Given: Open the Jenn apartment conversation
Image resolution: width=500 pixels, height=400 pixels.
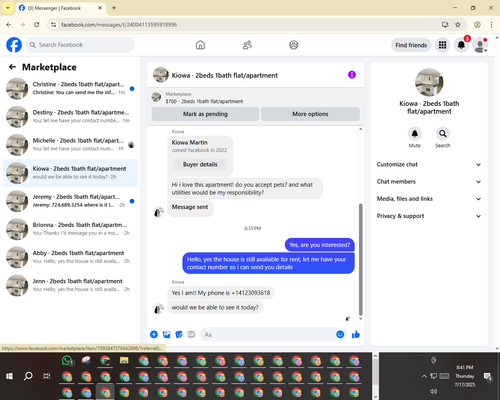Looking at the screenshot, I should (x=70, y=285).
